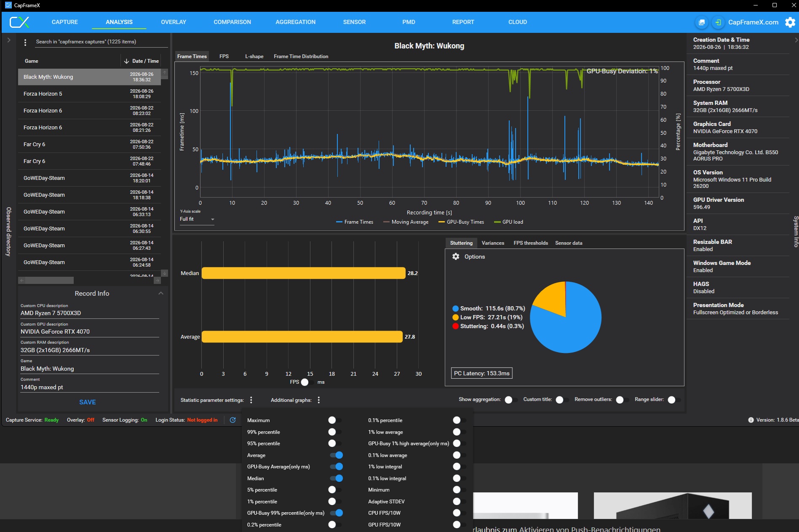
Task: Turn off the Median switch
Action: click(x=336, y=478)
